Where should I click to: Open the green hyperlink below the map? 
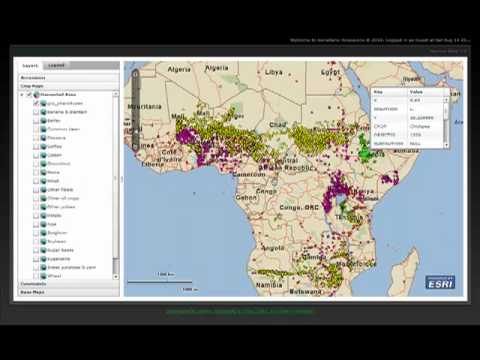tap(240, 311)
